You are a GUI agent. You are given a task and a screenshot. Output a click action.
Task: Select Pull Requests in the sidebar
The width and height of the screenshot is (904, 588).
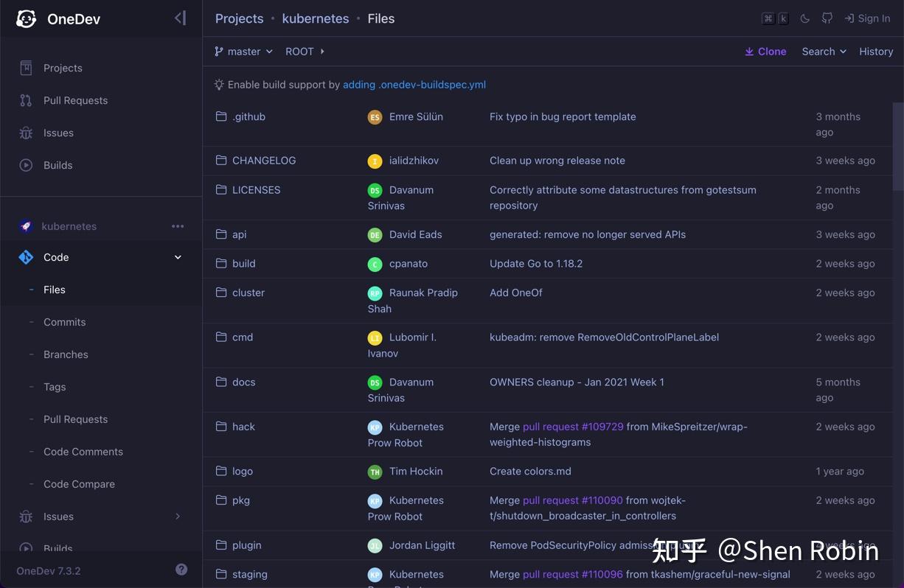[75, 100]
